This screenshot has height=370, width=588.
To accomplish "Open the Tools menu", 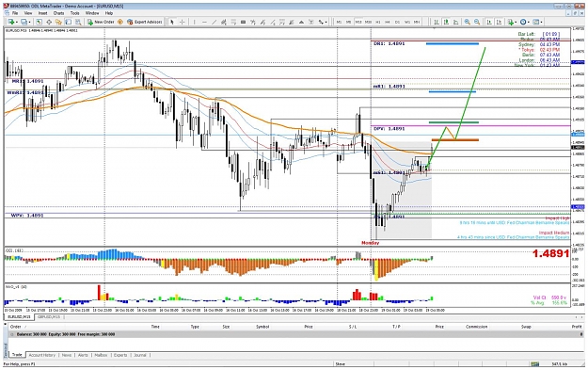I will click(75, 13).
